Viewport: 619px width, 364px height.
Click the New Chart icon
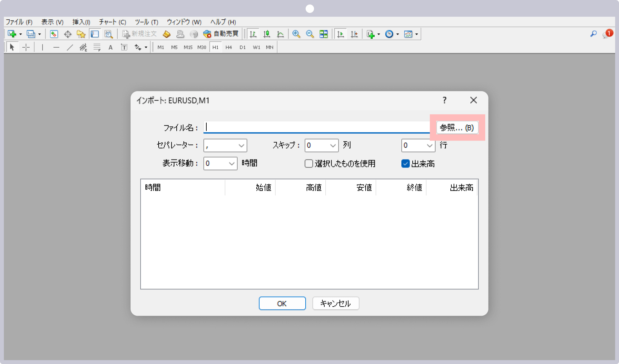12,34
